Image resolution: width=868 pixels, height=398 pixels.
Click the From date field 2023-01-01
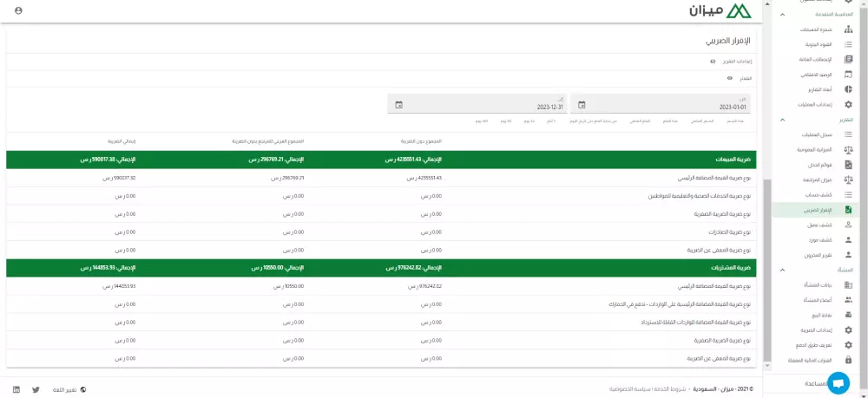point(661,104)
